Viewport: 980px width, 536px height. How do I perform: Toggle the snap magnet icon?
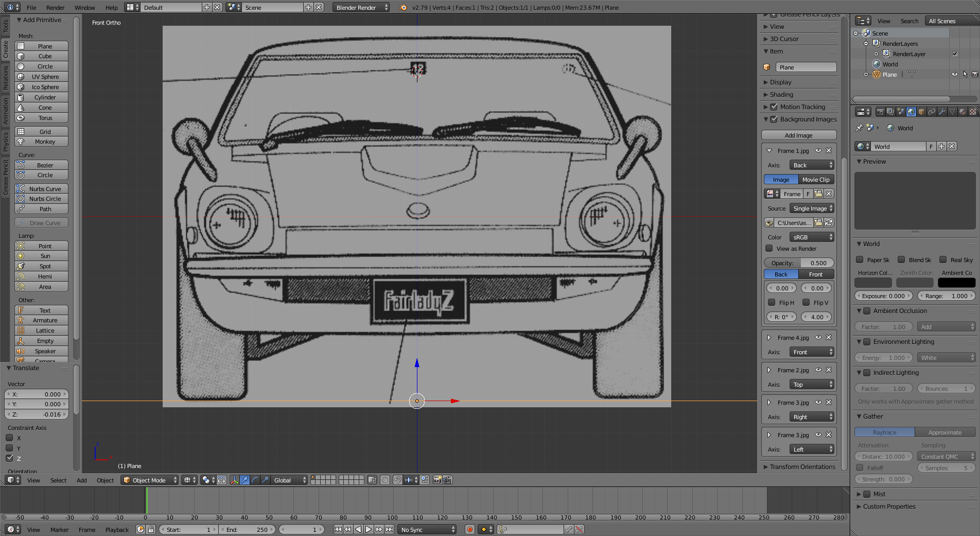[397, 480]
